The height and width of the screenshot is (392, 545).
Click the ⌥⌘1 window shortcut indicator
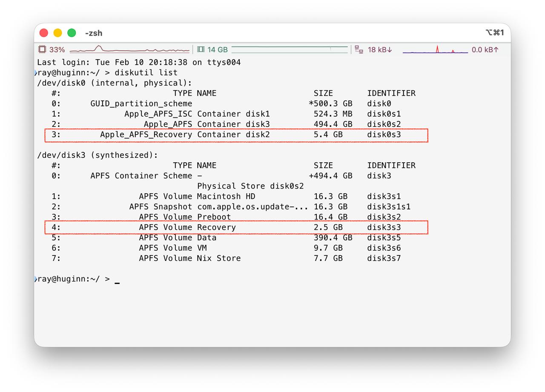pos(494,33)
